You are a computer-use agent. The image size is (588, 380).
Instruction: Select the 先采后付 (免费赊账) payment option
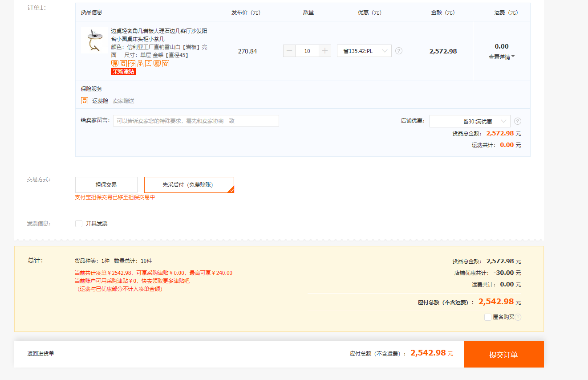click(x=189, y=185)
